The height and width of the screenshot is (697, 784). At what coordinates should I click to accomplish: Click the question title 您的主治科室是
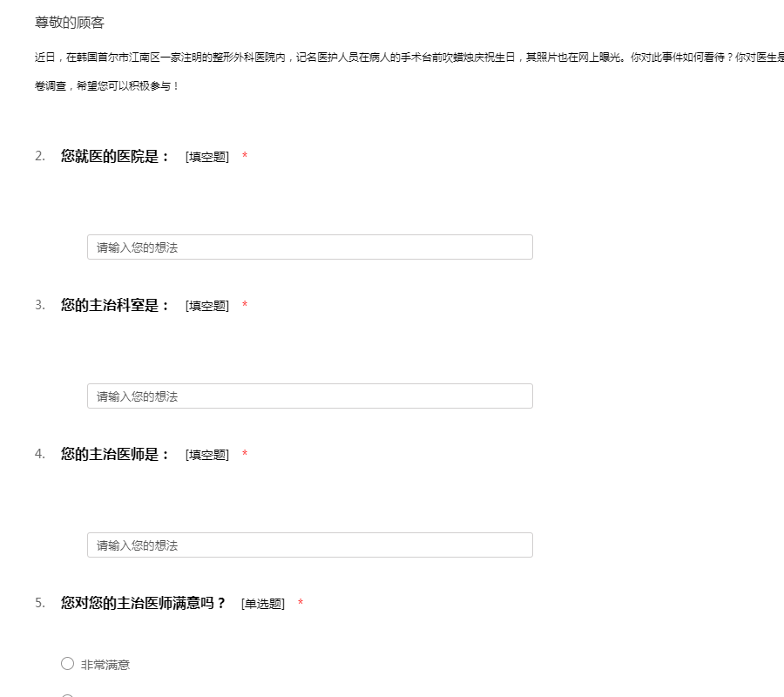click(x=115, y=306)
